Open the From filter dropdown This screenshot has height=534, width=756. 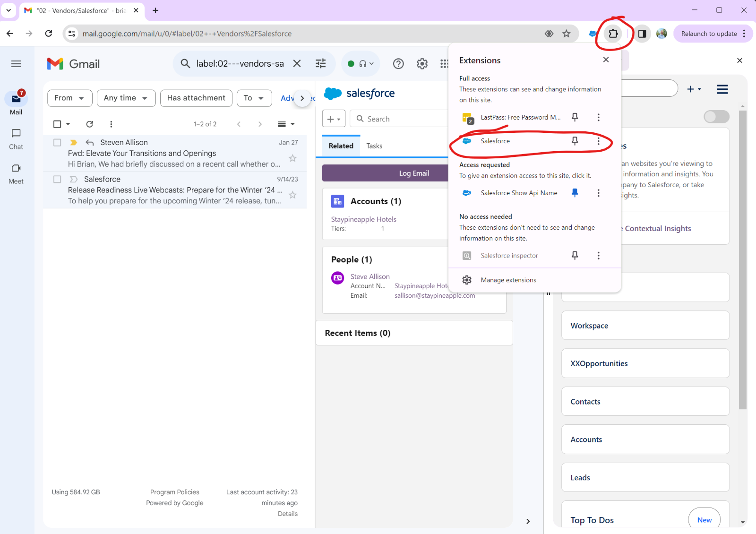click(x=69, y=98)
